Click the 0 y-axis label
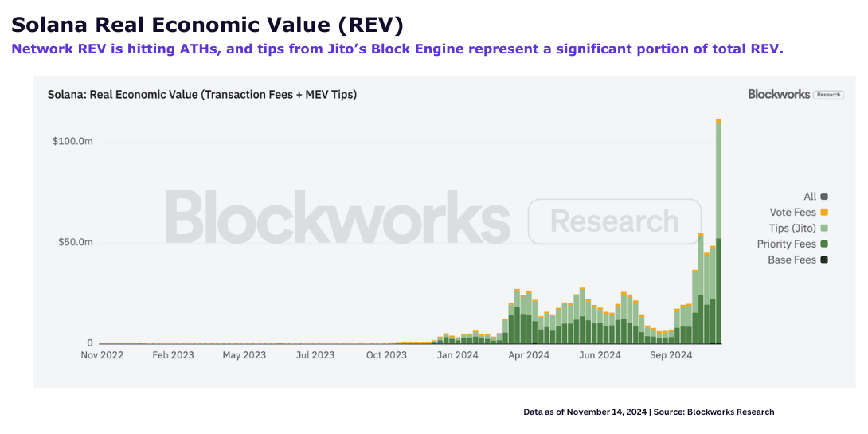This screenshot has height=434, width=868. [90, 344]
